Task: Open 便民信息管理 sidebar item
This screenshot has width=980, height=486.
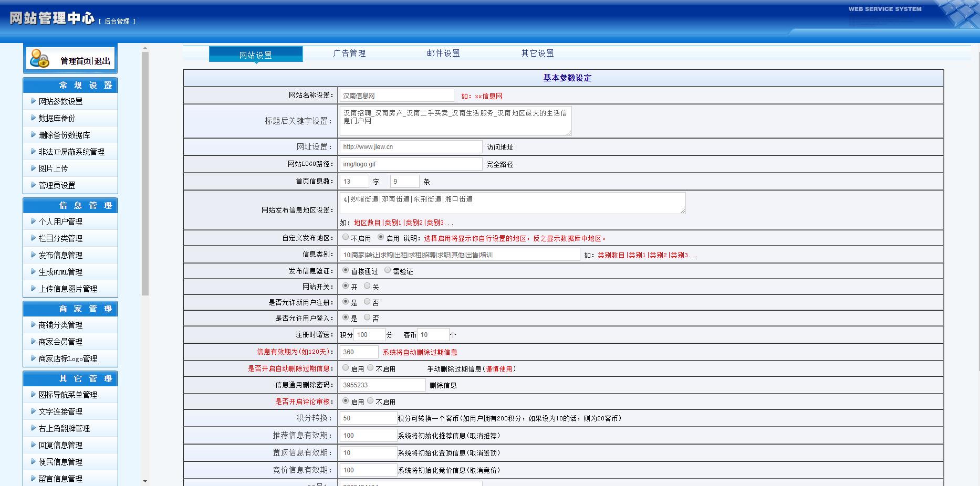Action: (60, 462)
